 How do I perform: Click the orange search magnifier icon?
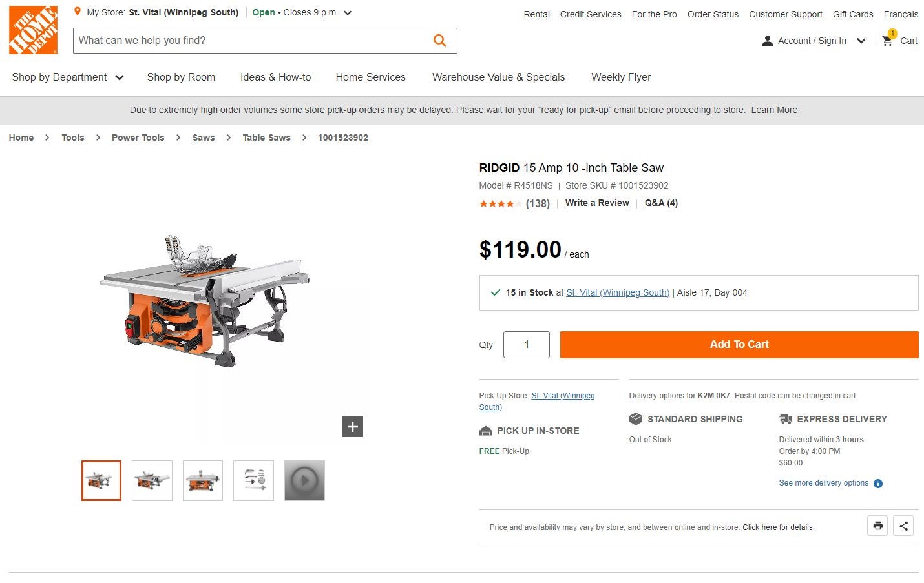(x=440, y=41)
